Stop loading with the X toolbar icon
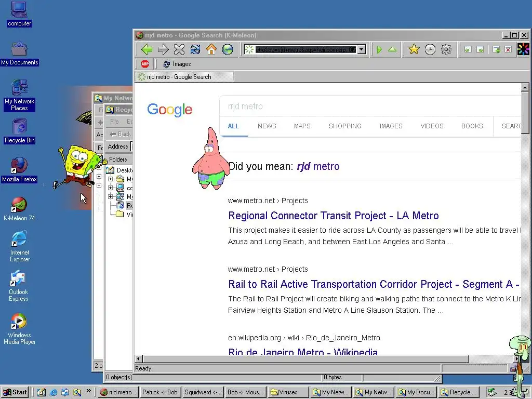 (179, 49)
